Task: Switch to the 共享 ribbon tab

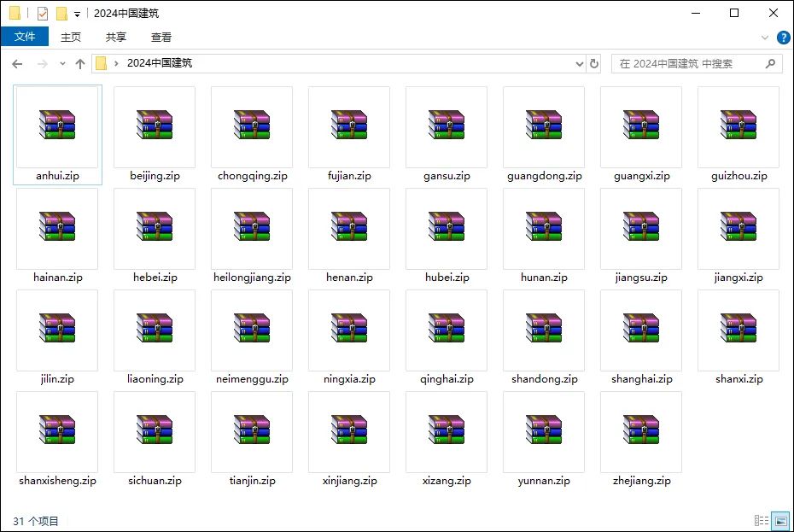Action: [116, 37]
